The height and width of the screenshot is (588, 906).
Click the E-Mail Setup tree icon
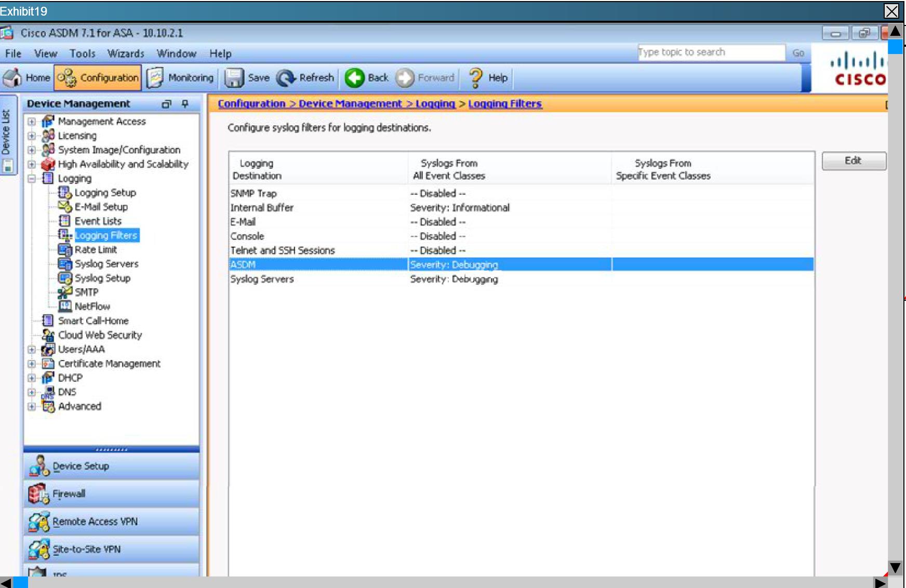[65, 207]
